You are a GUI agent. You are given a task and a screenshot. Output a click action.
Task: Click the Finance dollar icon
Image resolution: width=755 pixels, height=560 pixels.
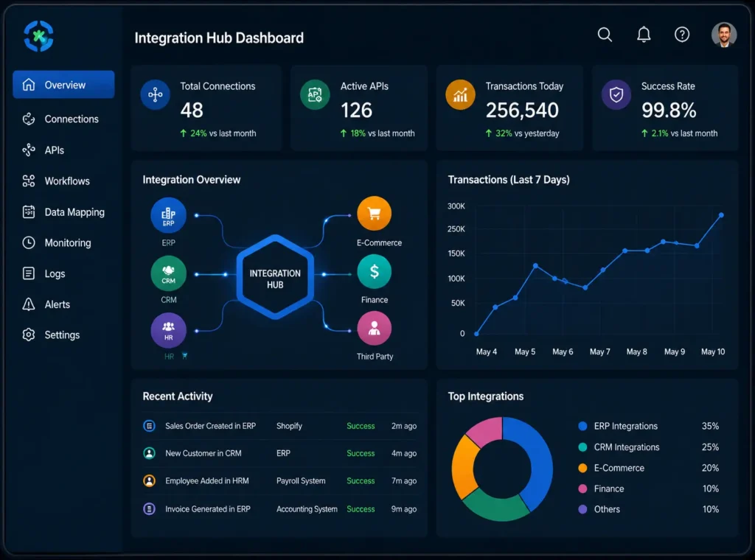374,272
